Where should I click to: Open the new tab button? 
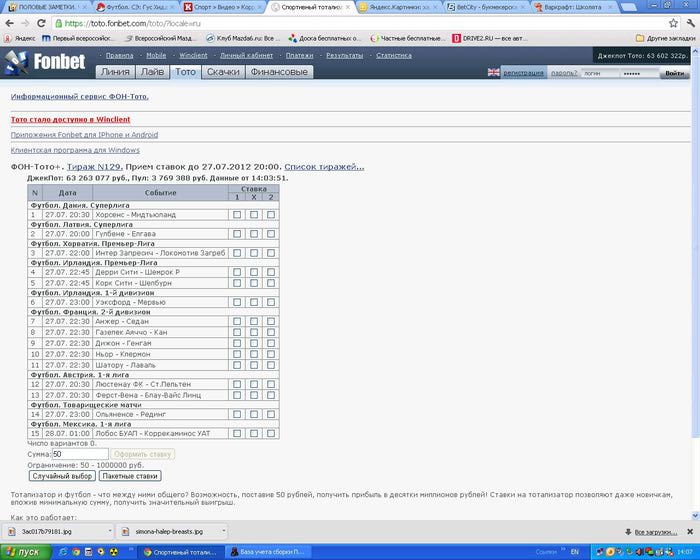(x=629, y=7)
